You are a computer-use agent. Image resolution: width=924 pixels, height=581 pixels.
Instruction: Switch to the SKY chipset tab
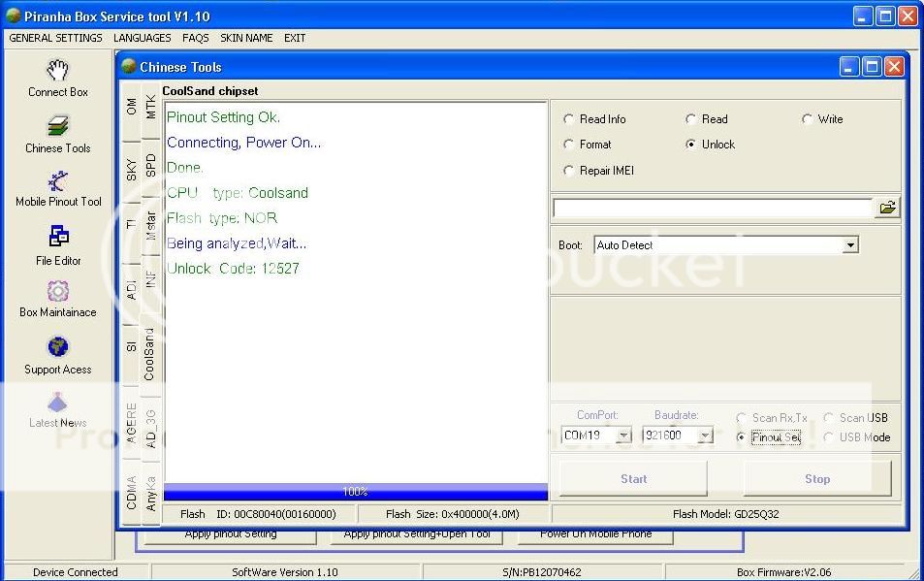(132, 170)
